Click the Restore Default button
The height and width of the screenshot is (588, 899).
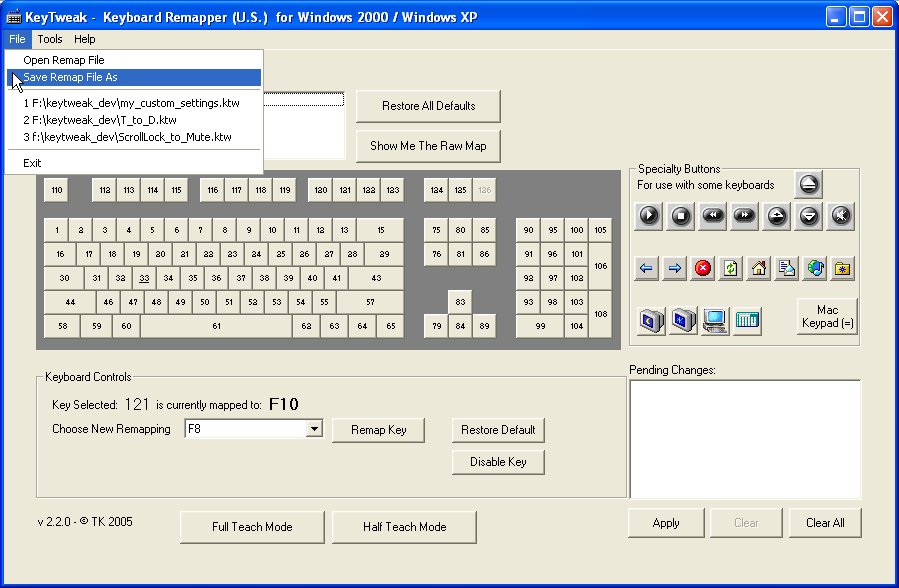[498, 430]
